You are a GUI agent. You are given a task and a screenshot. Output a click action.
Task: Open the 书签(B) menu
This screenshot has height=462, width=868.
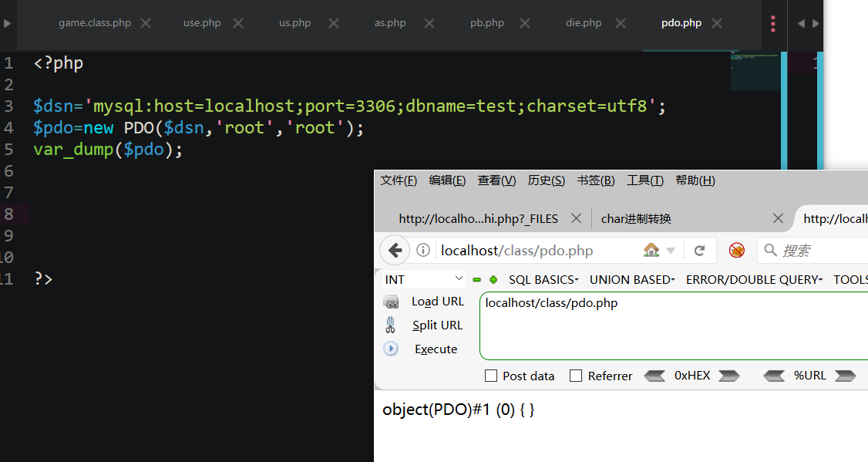coord(596,180)
